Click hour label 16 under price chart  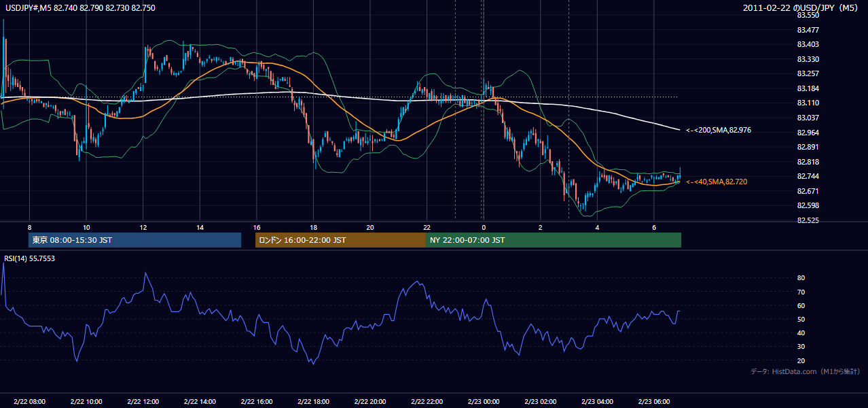tap(257, 227)
